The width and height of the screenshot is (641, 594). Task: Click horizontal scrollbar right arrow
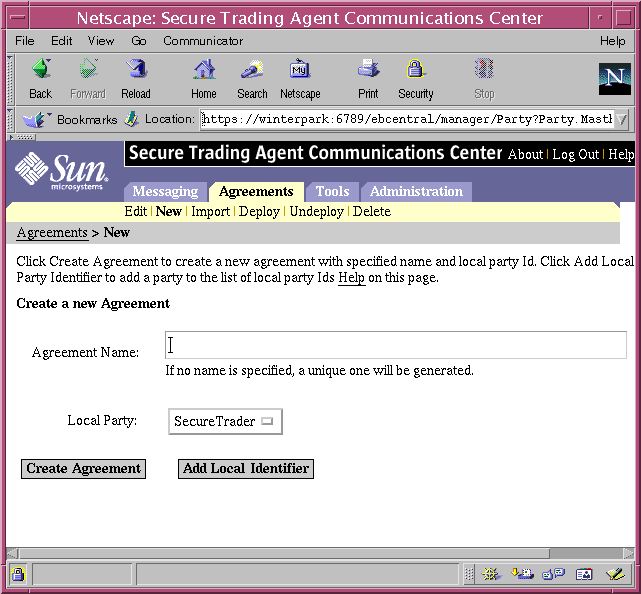(629, 554)
